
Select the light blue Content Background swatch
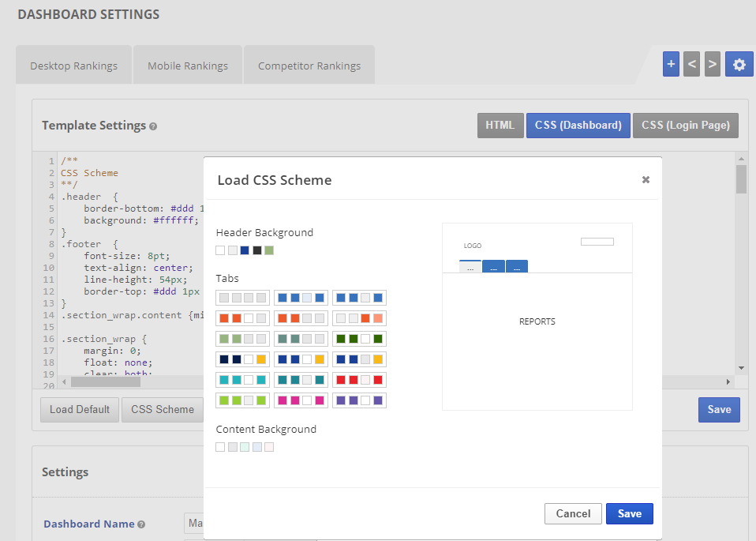click(x=256, y=447)
